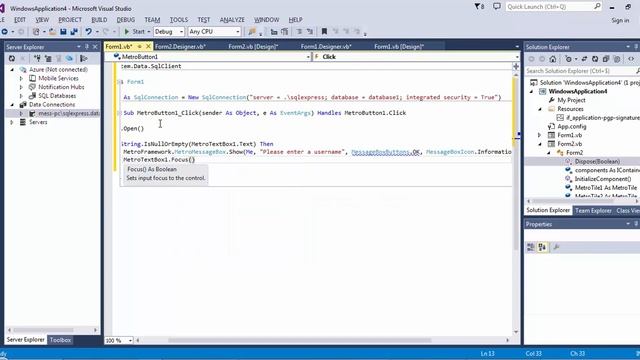The image size is (640, 360).
Task: Click the Sign in link
Action: click(620, 20)
